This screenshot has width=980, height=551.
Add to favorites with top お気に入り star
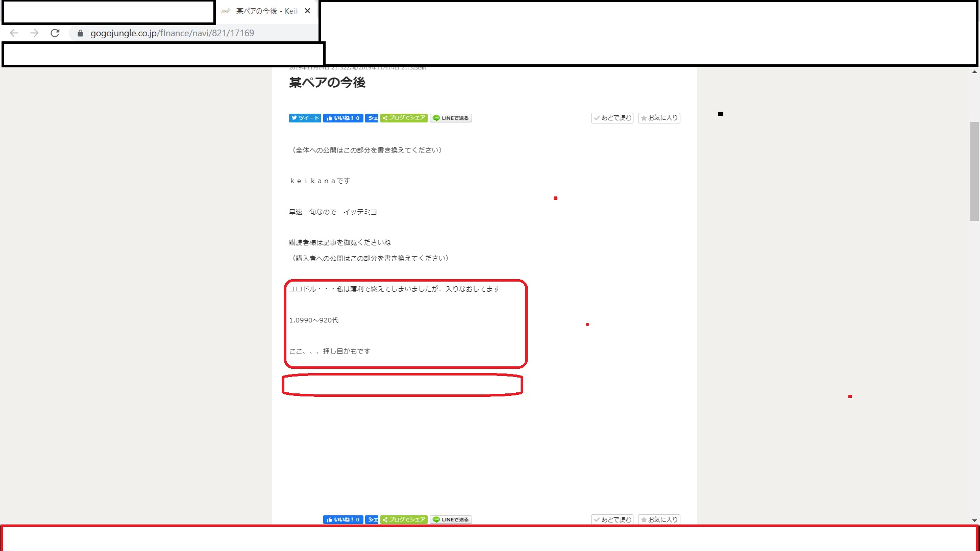[x=659, y=118]
